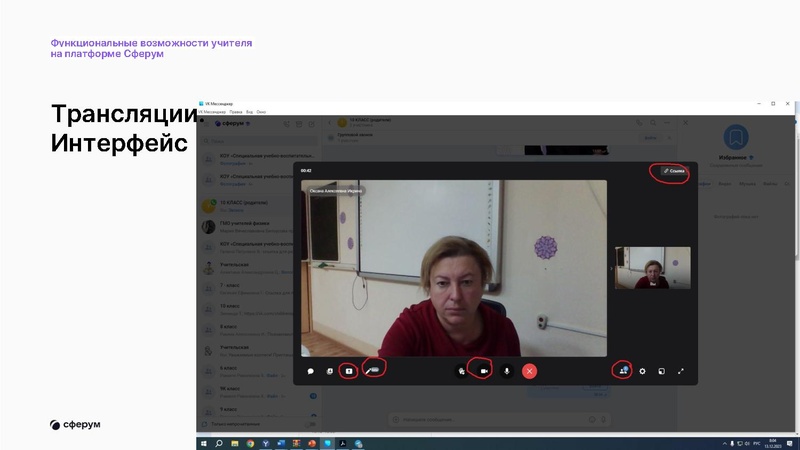The width and height of the screenshot is (800, 450).
Task: Open call settings gear icon
Action: point(642,371)
